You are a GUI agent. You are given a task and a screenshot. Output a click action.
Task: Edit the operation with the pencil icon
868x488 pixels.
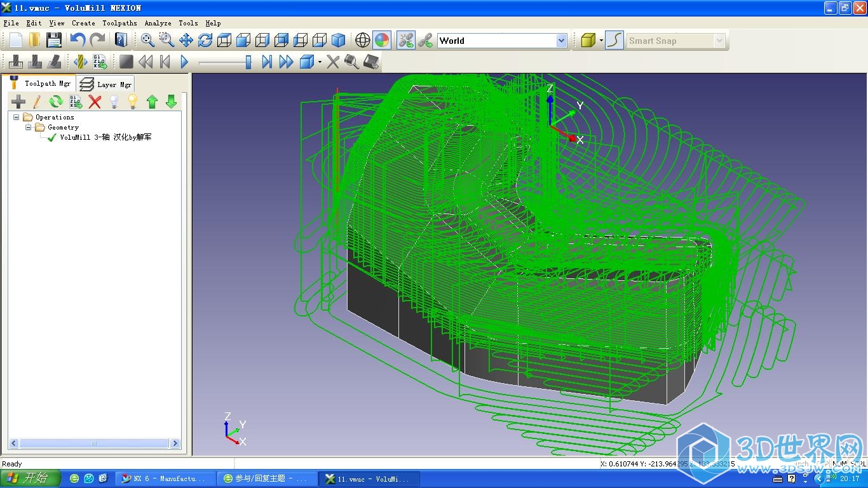pyautogui.click(x=37, y=101)
